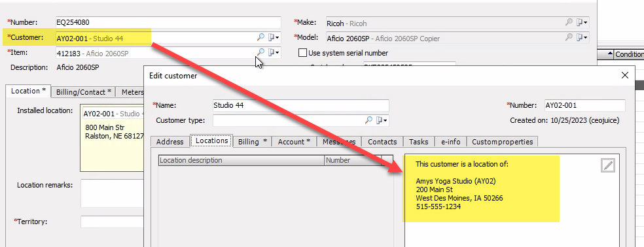This screenshot has width=644, height=247.
Task: Click the Customer type search magnifier icon
Action: 369,120
